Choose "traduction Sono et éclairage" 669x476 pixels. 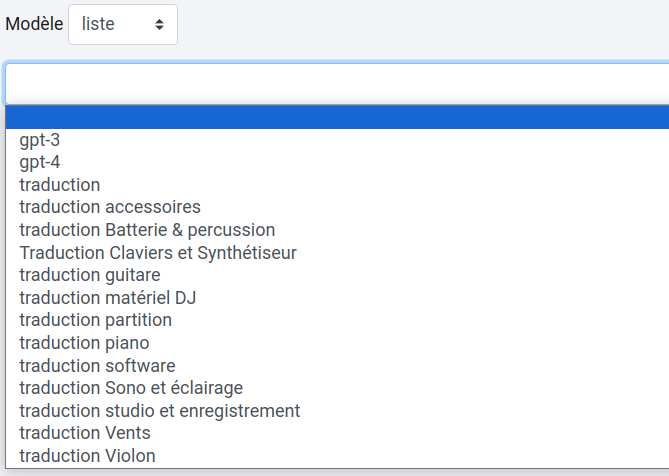131,388
